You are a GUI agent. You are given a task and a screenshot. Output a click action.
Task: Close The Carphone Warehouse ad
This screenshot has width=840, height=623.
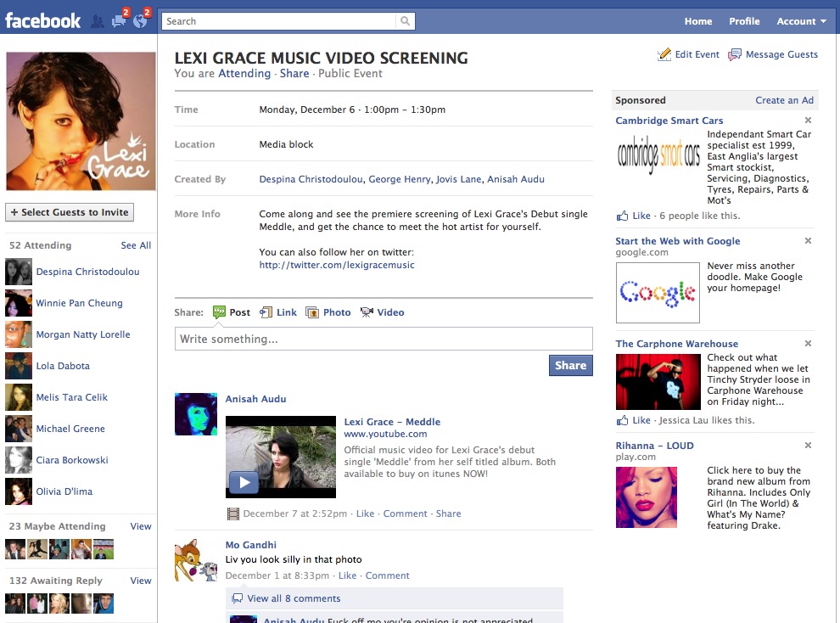[808, 344]
